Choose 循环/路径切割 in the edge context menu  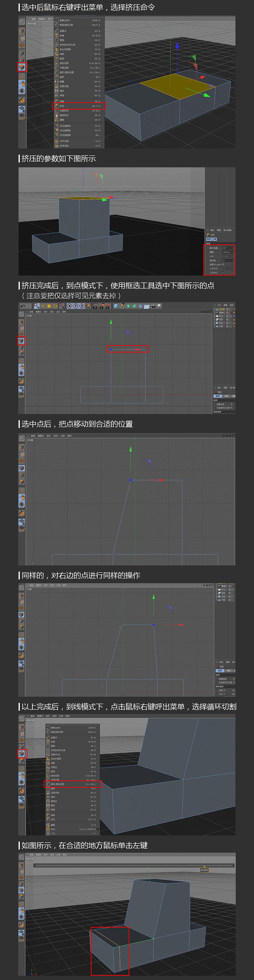tap(72, 784)
